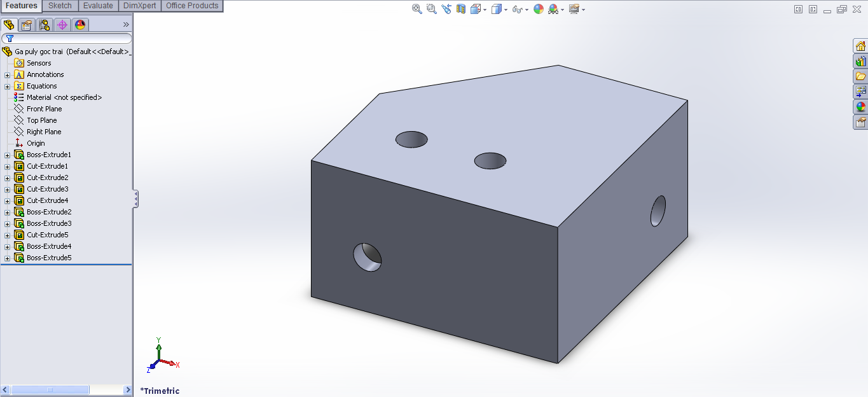Click the Previous View icon
868x397 pixels.
point(446,9)
